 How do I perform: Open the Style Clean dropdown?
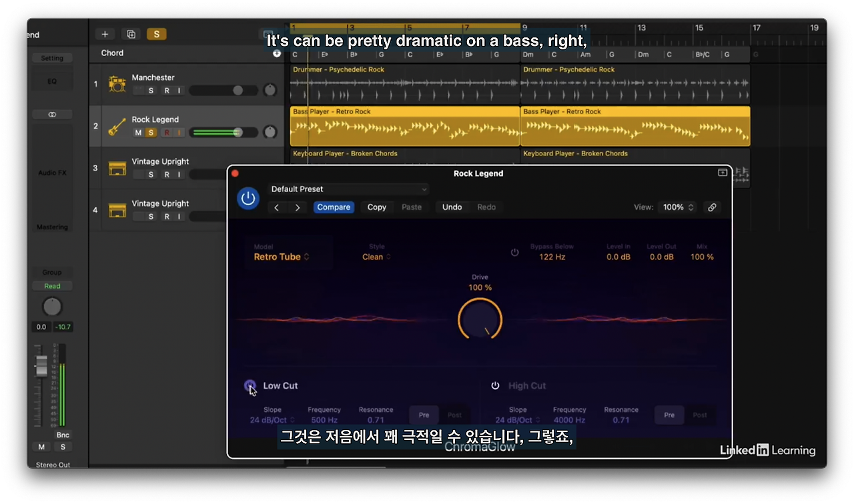coord(377,257)
